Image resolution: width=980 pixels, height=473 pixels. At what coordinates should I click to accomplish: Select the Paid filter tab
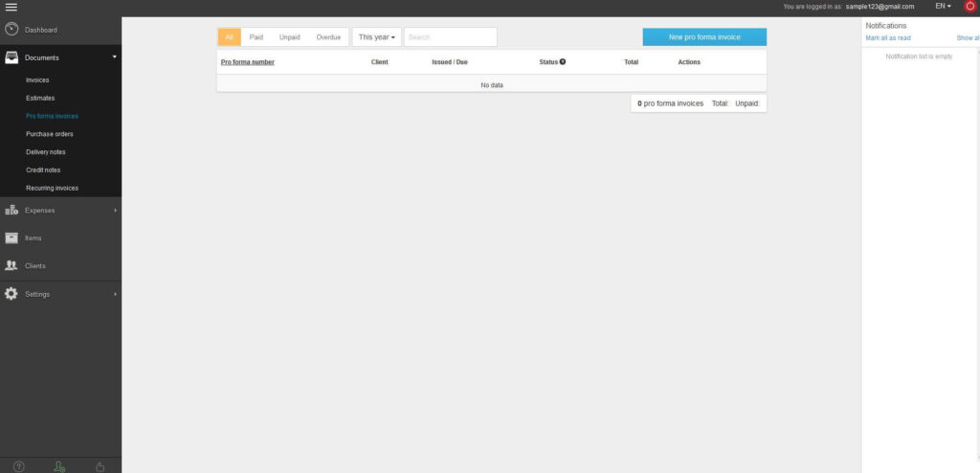click(256, 37)
